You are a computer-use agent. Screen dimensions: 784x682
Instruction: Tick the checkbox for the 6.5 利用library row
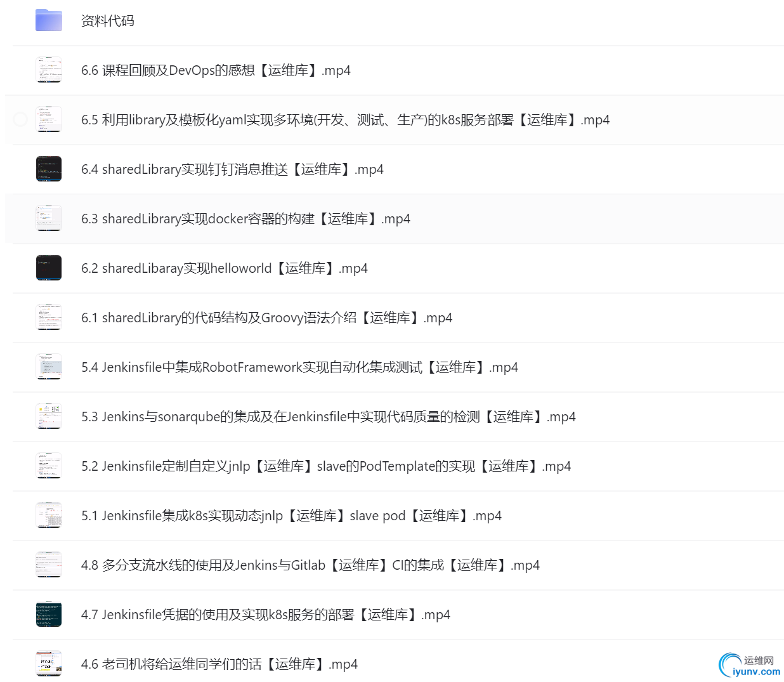pos(20,119)
